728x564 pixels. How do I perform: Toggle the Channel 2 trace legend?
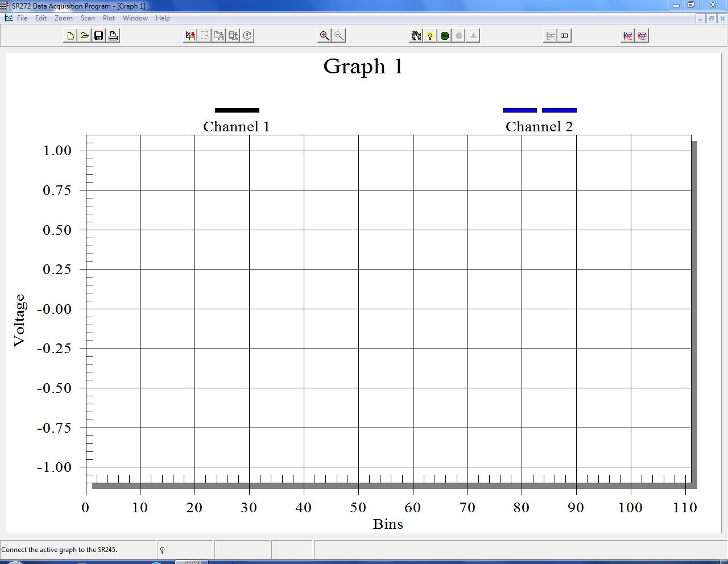coord(539,127)
